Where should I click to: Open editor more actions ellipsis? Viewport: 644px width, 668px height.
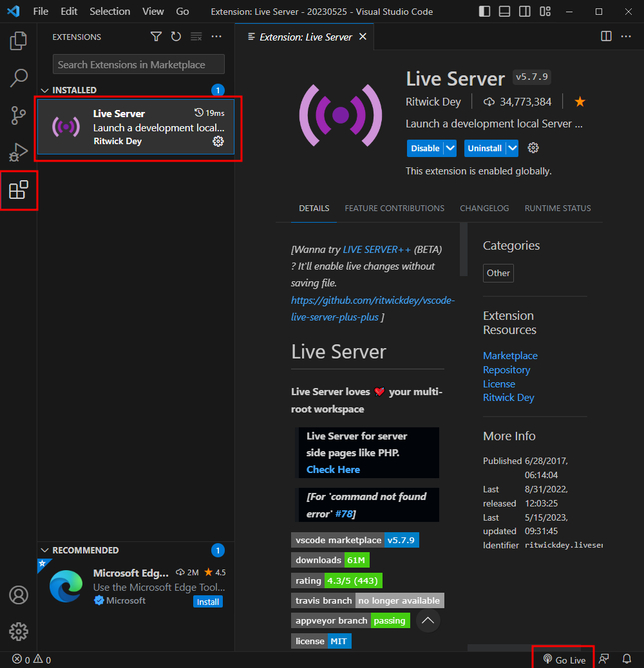(626, 36)
